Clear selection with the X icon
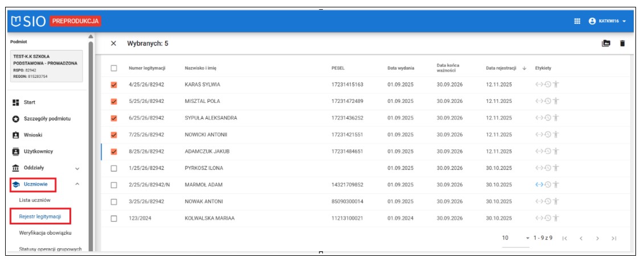The width and height of the screenshot is (644, 262). point(113,44)
